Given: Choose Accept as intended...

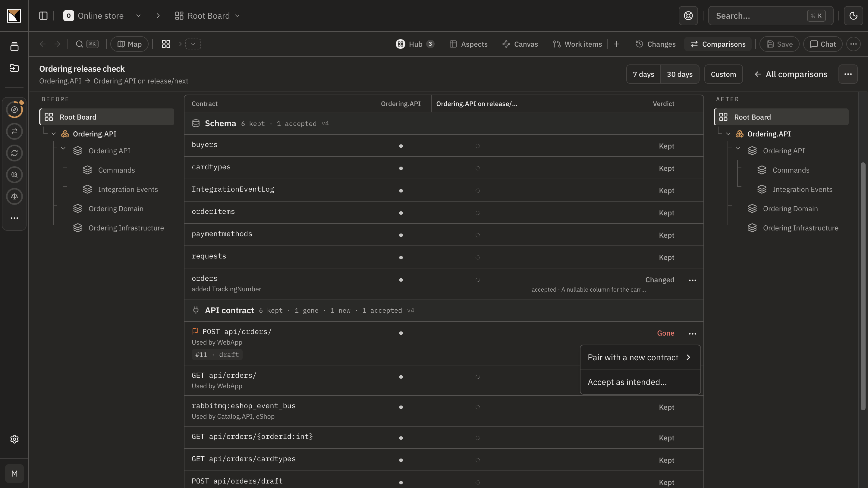Looking at the screenshot, I should coord(640,382).
